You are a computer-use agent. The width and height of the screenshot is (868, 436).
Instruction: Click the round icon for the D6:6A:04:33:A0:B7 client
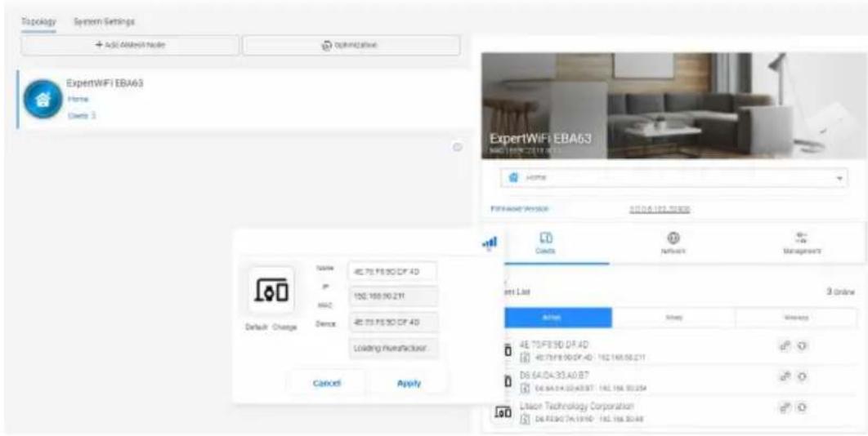click(x=803, y=376)
